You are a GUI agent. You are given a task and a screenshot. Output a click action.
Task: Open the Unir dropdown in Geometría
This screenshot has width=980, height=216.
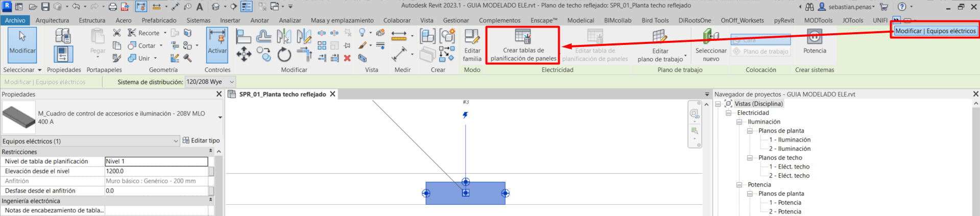click(x=155, y=58)
